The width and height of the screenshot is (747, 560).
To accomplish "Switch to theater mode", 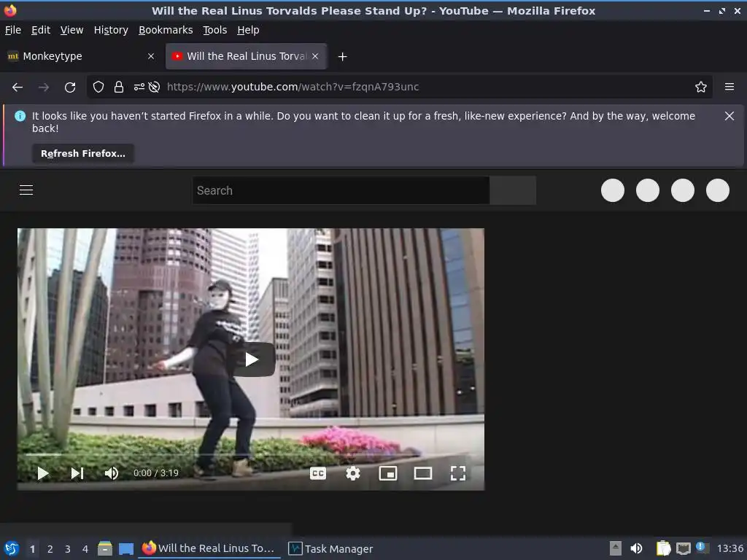I will (x=423, y=473).
